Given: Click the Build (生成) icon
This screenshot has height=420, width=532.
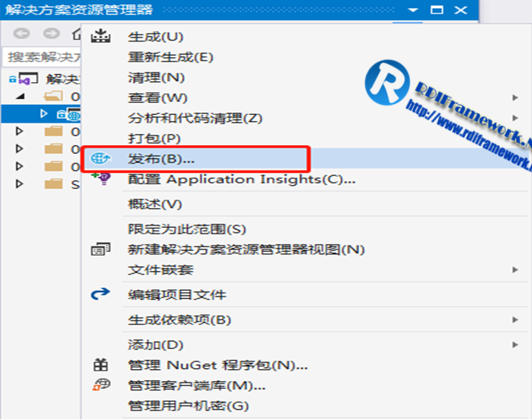Looking at the screenshot, I should 100,36.
